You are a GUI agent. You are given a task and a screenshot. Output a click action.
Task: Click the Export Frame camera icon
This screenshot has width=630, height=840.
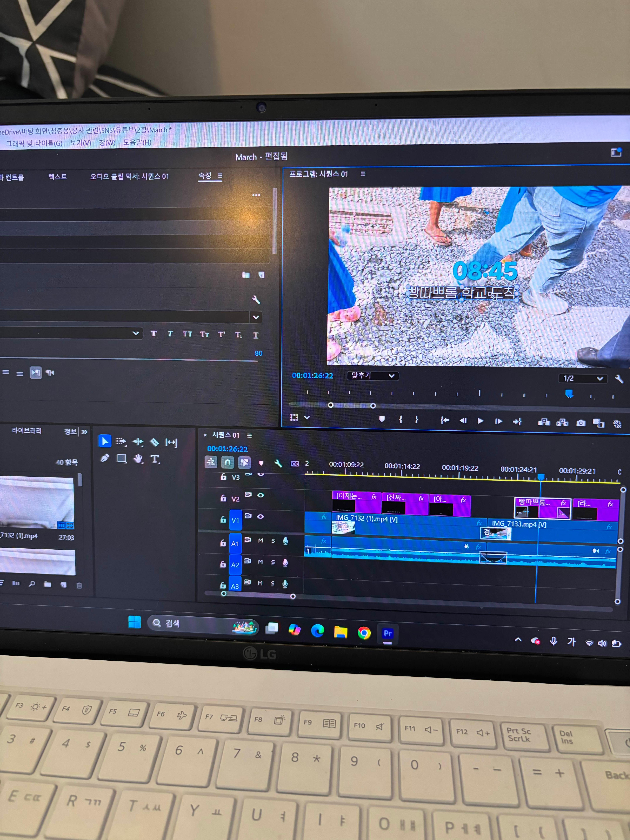point(581,423)
